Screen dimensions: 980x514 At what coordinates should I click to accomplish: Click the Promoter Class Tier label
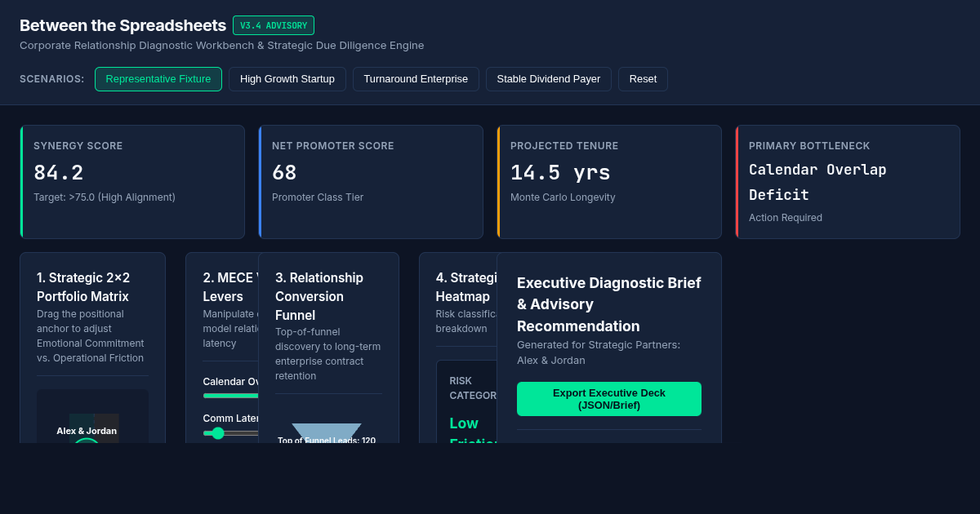318,197
